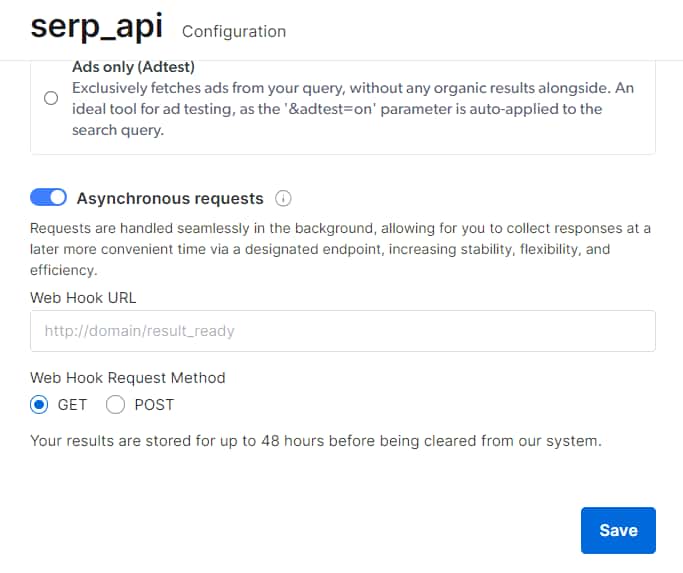
Task: Click the 'Ads only (Adtest)' heading text
Action: click(133, 67)
